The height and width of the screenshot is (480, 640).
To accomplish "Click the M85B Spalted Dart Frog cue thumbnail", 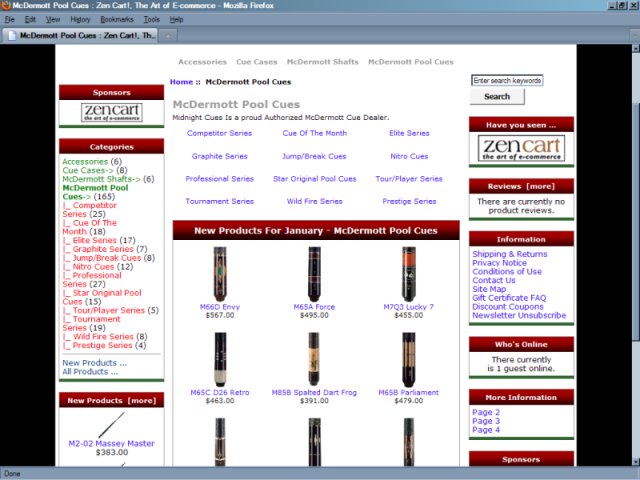I will (x=314, y=360).
